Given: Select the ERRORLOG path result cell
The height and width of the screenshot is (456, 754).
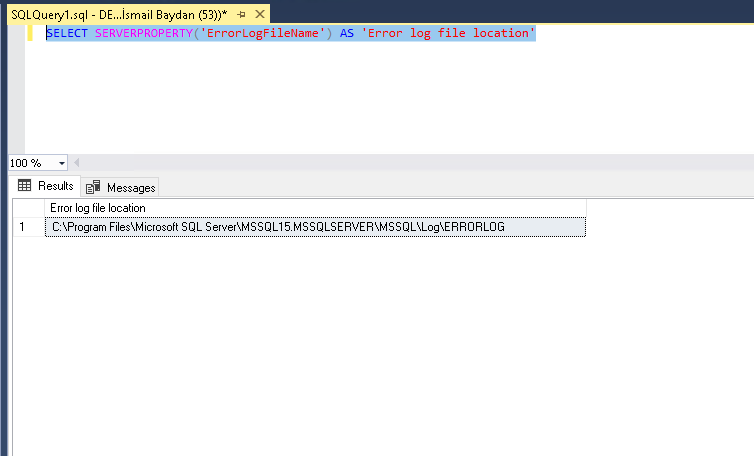Looking at the screenshot, I should coord(315,227).
